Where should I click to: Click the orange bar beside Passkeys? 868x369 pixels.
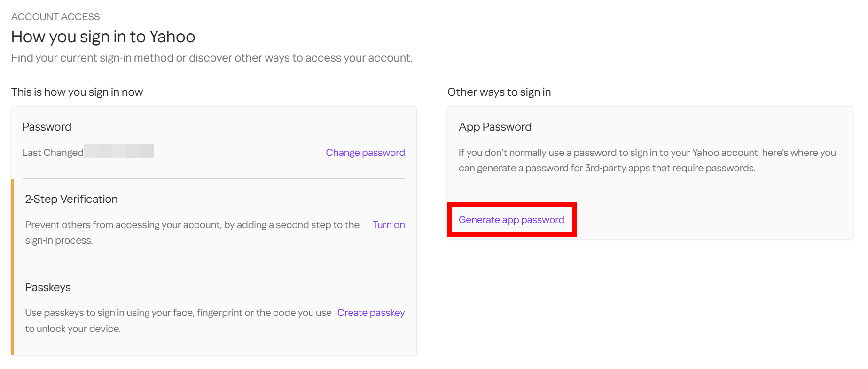tap(13, 311)
